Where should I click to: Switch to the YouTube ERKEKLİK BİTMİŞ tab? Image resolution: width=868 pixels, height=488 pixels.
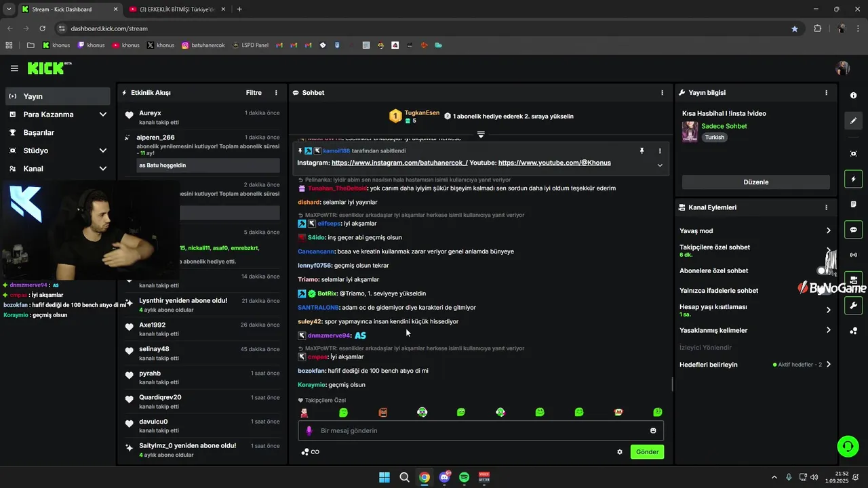176,9
